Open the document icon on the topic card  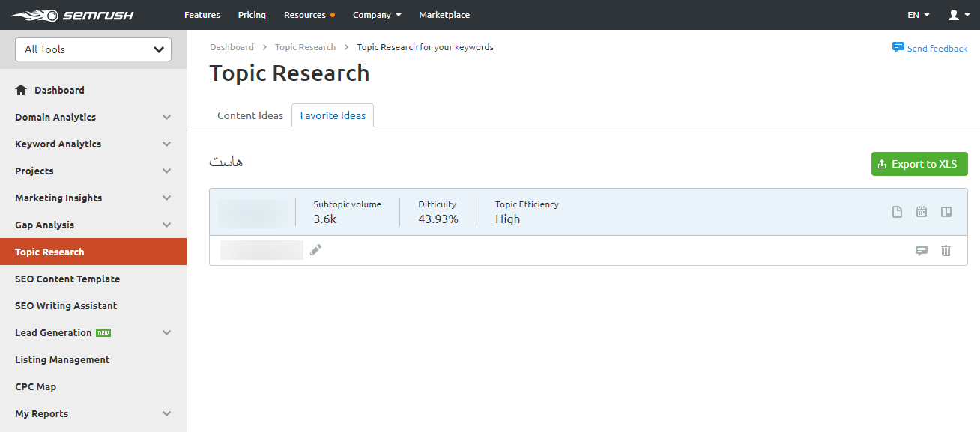(897, 211)
